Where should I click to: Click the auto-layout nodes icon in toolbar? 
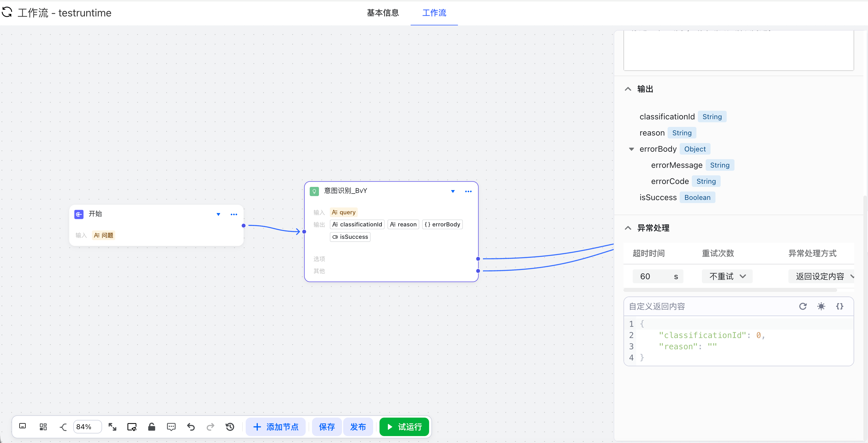point(43,427)
